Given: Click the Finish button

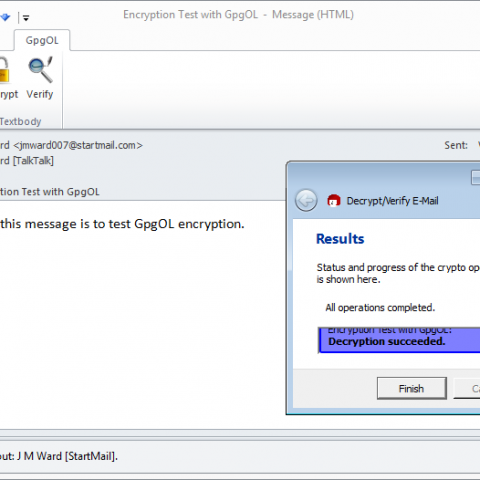Looking at the screenshot, I should 412,388.
